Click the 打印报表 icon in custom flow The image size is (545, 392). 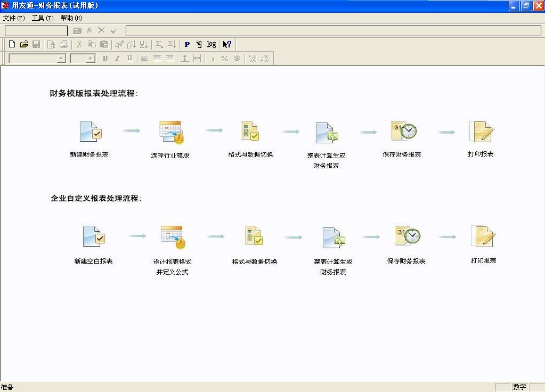coord(483,236)
